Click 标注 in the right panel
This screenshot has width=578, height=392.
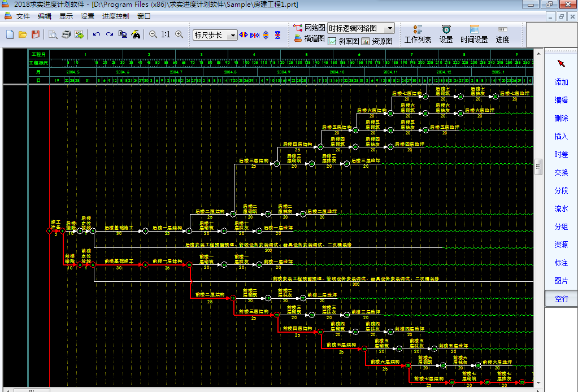[x=561, y=263]
